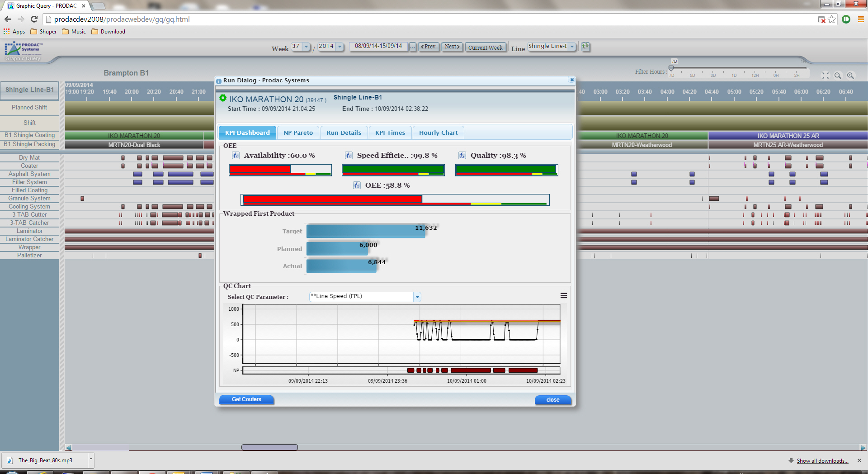Click the zoom out magnifier icon
Viewport: 868px width, 474px height.
click(x=838, y=76)
